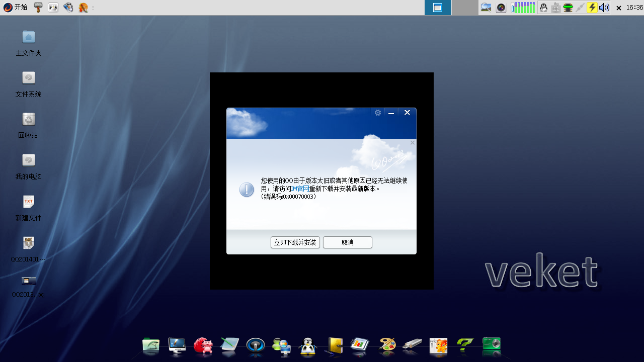Open the 开始 start menu
This screenshot has width=644, height=362.
[x=15, y=8]
